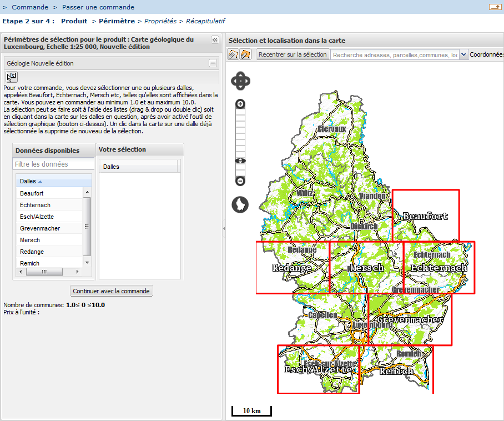
Task: Select Echternach in the available list
Action: pos(35,205)
